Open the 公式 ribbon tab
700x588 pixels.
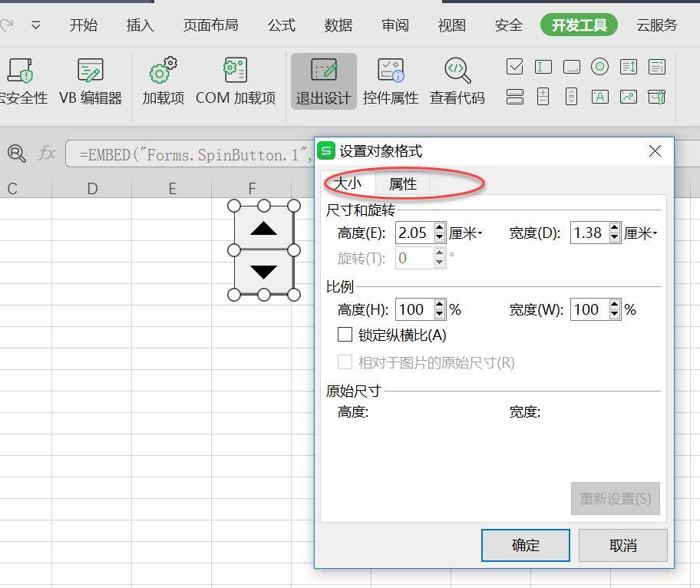click(282, 25)
